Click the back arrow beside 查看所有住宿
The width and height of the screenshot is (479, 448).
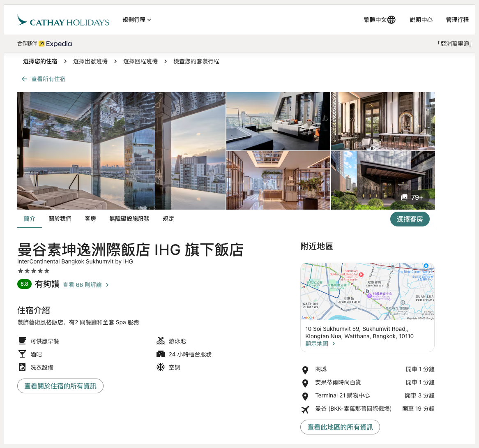click(x=24, y=79)
